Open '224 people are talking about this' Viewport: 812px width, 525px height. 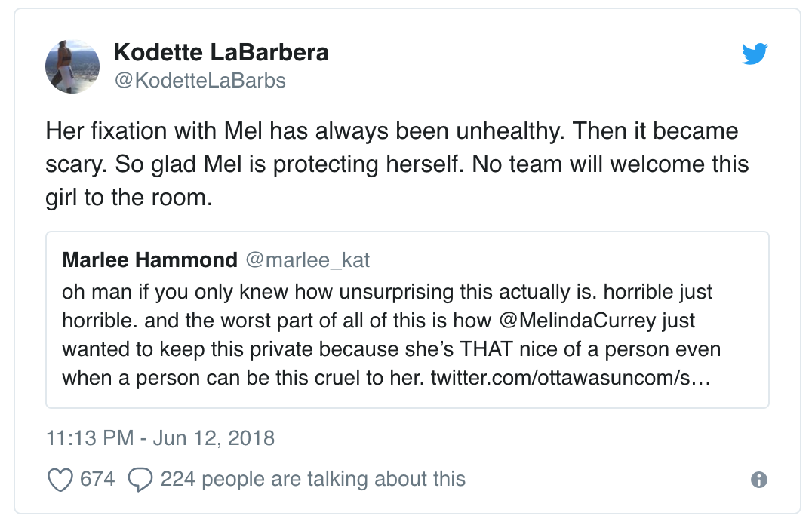pos(312,479)
